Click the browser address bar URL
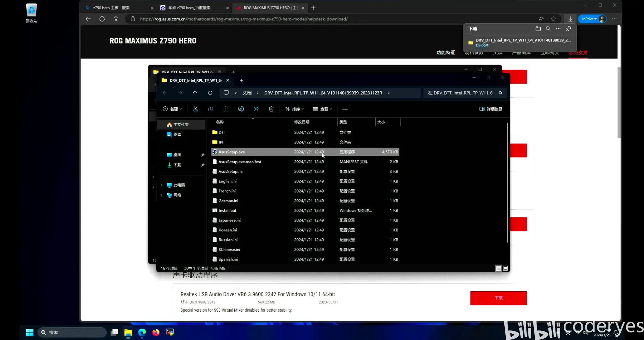The height and width of the screenshot is (340, 644). coord(244,19)
